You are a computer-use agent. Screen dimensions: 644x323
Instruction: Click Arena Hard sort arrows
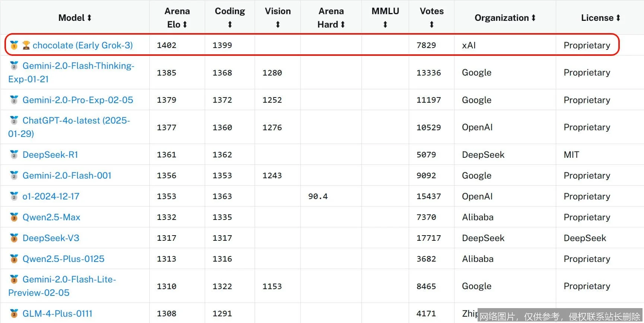(342, 25)
